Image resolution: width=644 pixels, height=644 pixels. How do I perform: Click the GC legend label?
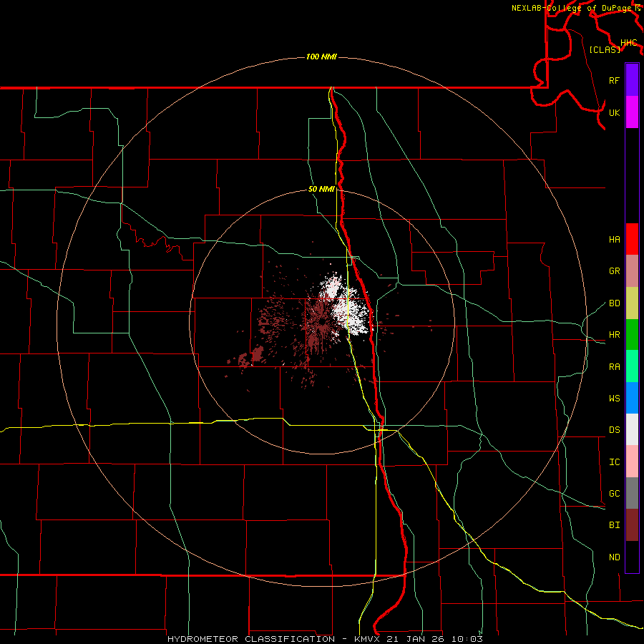click(x=614, y=494)
